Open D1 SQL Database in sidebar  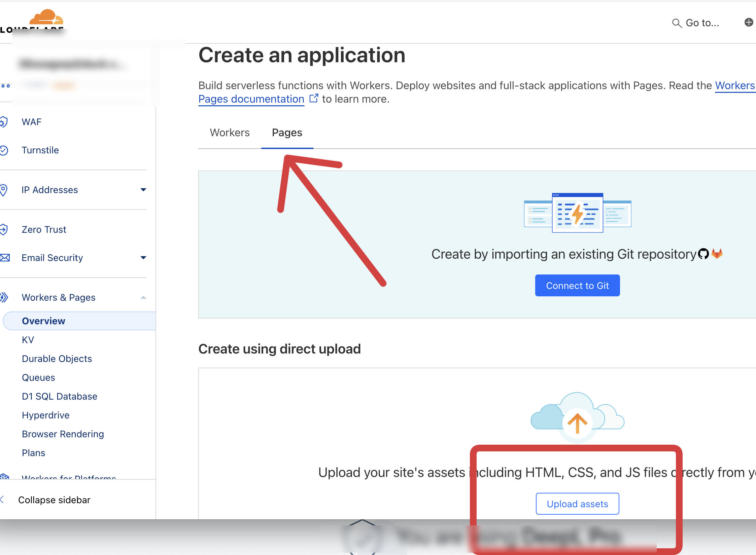[x=60, y=396]
